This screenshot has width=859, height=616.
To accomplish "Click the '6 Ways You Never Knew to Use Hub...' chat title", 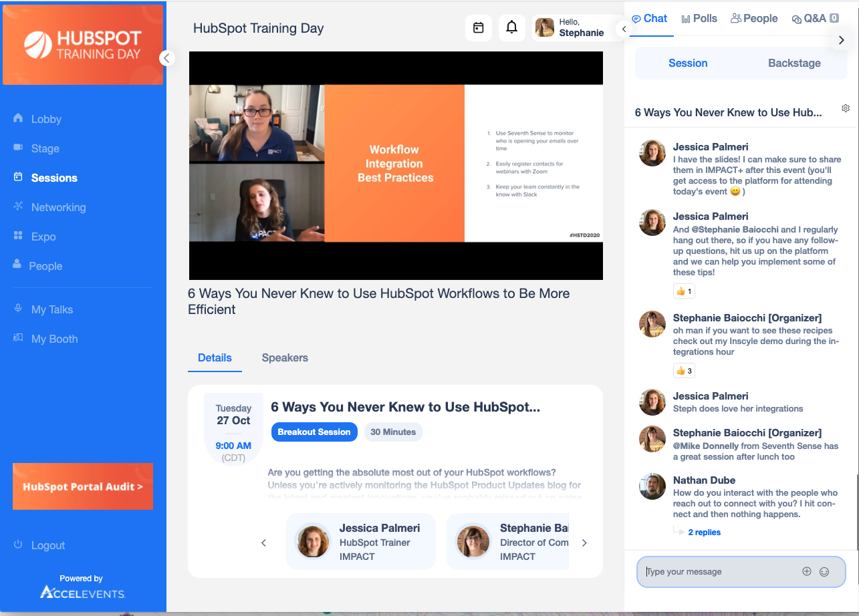I will pyautogui.click(x=728, y=112).
